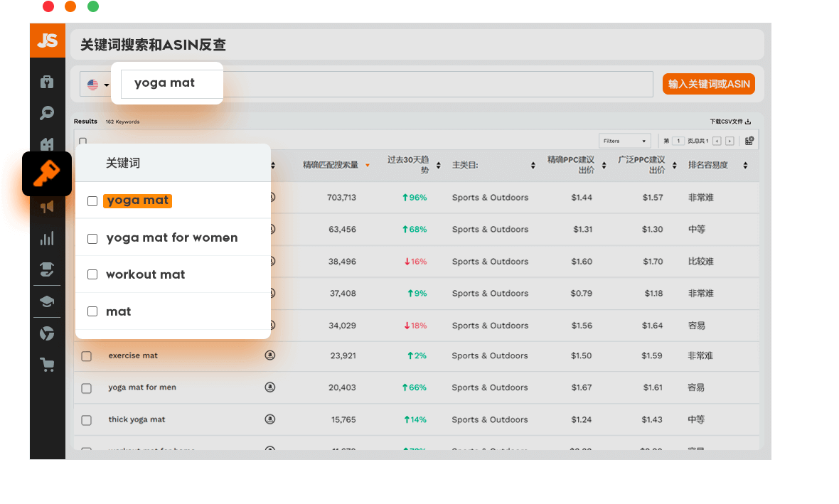The height and width of the screenshot is (504, 839).
Task: Click the highlighted yoga mat keyword
Action: tap(137, 200)
